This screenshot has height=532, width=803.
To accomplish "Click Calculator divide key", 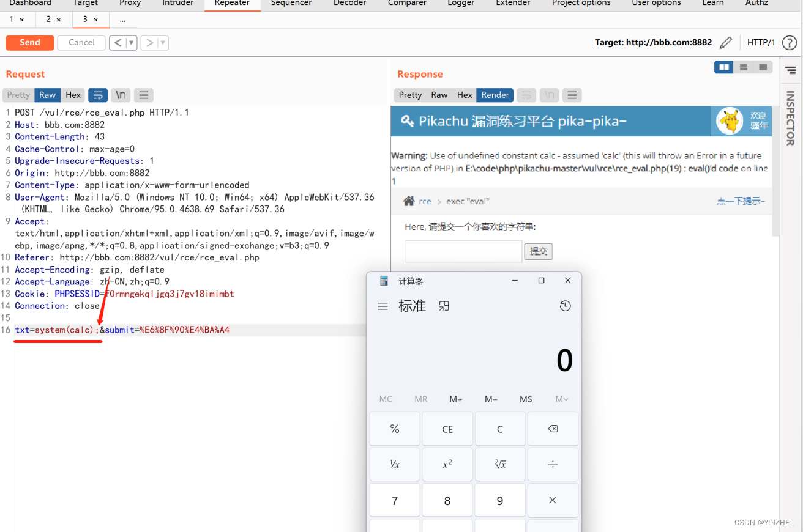I will click(553, 465).
